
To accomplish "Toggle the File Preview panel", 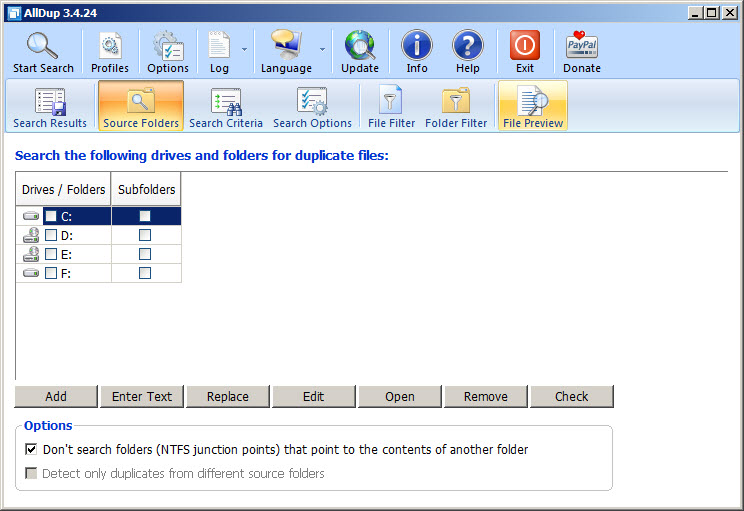I will point(533,106).
